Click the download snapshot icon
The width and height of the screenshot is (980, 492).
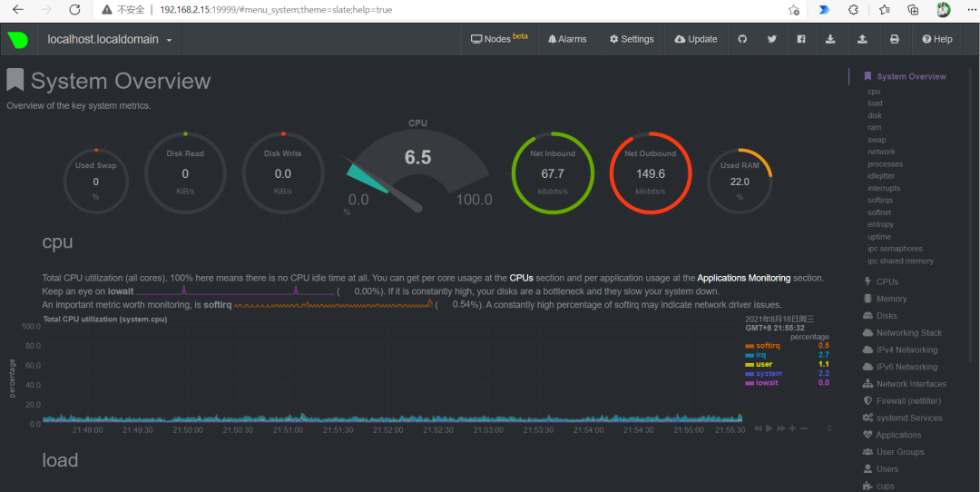(x=830, y=39)
